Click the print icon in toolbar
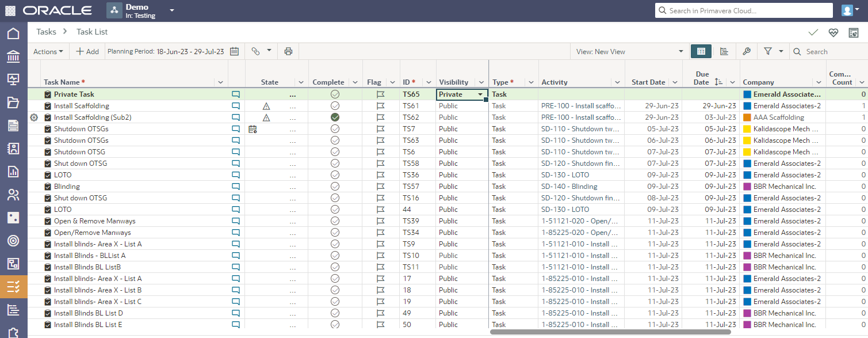 click(x=288, y=51)
